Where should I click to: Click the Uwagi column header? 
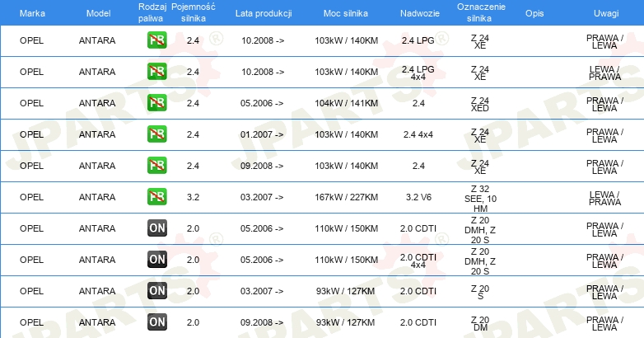(606, 13)
